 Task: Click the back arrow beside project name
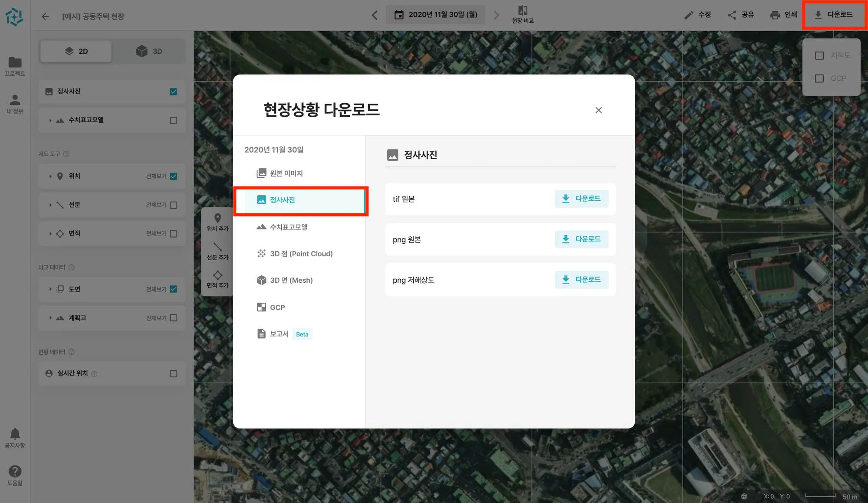[x=45, y=16]
